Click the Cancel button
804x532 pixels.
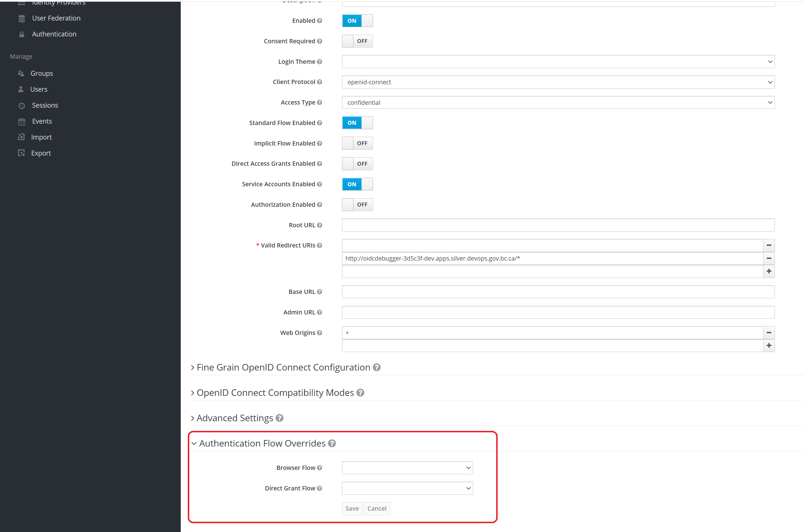377,508
